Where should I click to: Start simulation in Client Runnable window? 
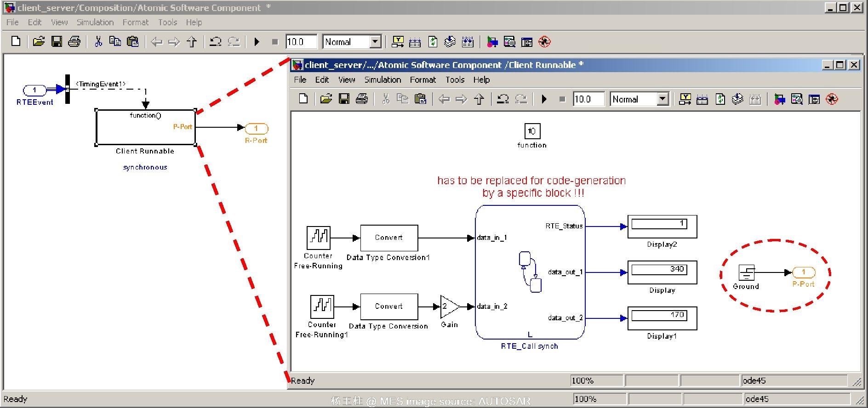(544, 99)
